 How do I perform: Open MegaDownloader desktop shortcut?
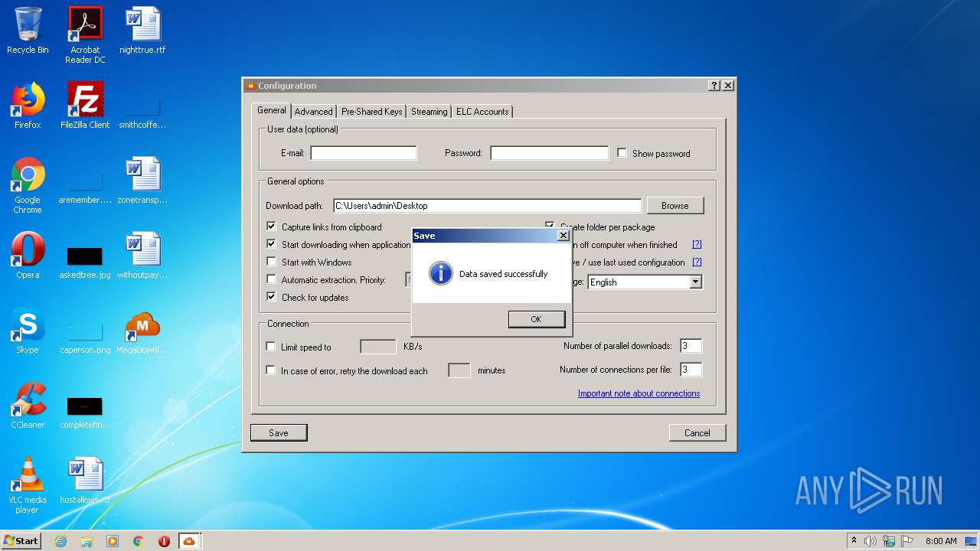pos(142,331)
